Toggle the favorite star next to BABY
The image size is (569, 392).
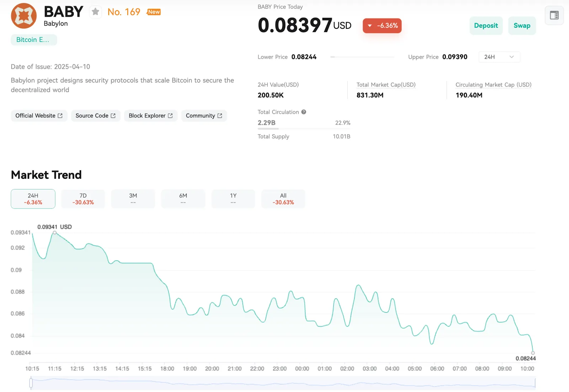click(x=95, y=12)
